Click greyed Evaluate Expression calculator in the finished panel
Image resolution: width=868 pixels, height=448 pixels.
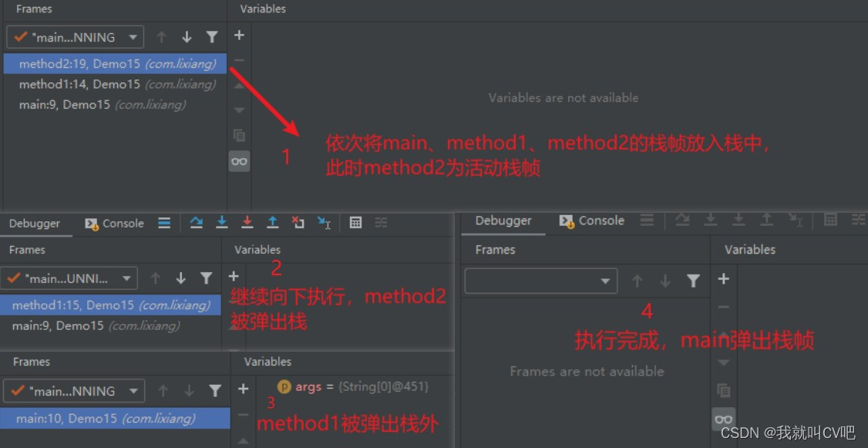click(x=830, y=220)
